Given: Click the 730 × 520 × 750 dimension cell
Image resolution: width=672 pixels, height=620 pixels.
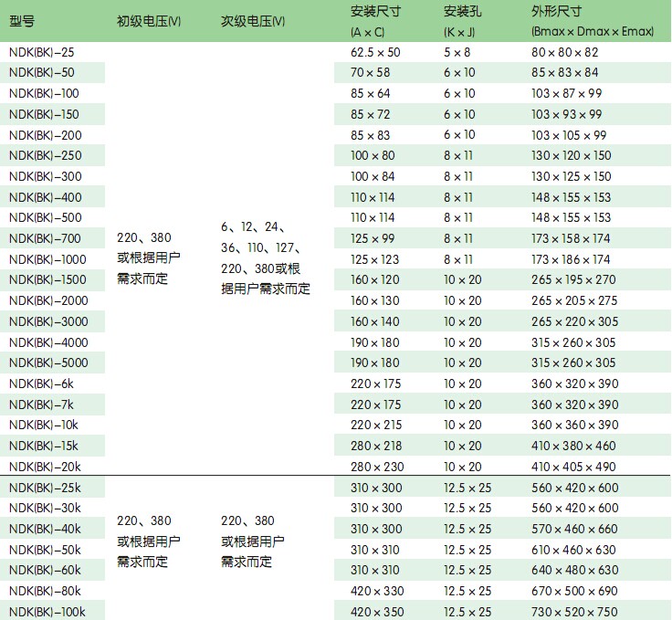Looking at the screenshot, I should 574,611.
